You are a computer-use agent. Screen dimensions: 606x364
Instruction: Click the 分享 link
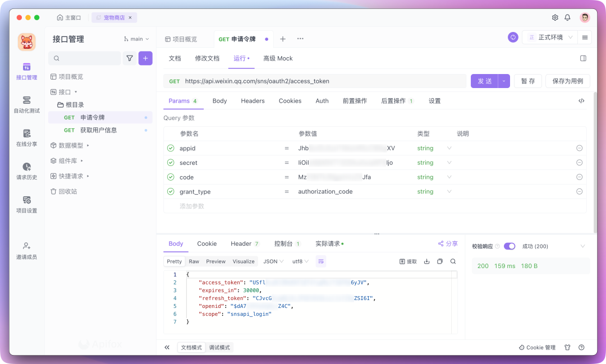click(448, 244)
